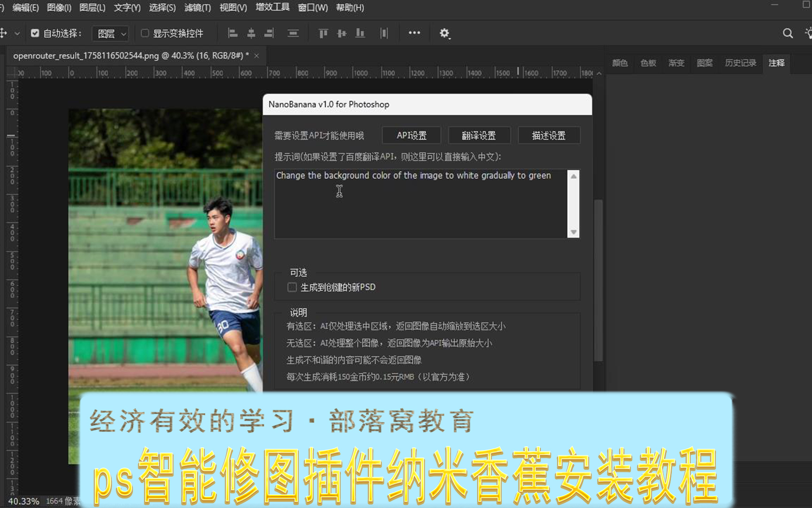Click the prompt box scroll down arrow
The image size is (812, 508).
(573, 232)
